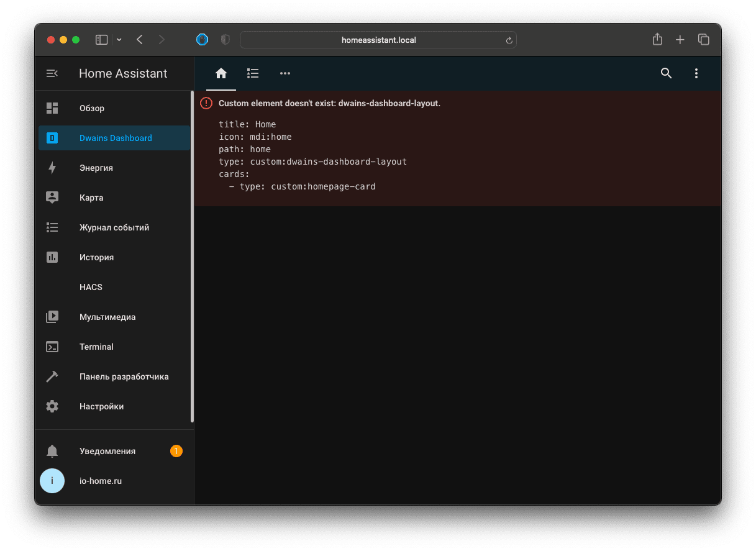The image size is (756, 551).
Task: Open the three-dot dashboard options menu
Action: tap(696, 73)
